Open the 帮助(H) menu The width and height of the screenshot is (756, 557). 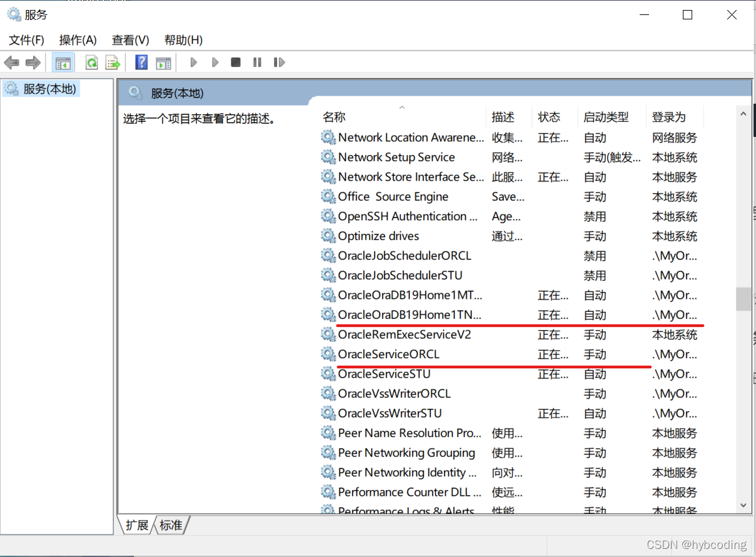[183, 40]
